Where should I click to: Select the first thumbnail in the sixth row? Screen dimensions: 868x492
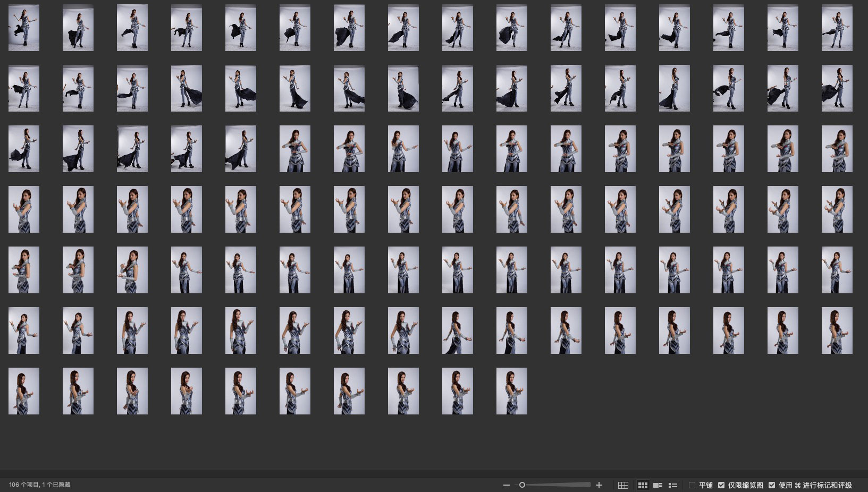click(24, 330)
